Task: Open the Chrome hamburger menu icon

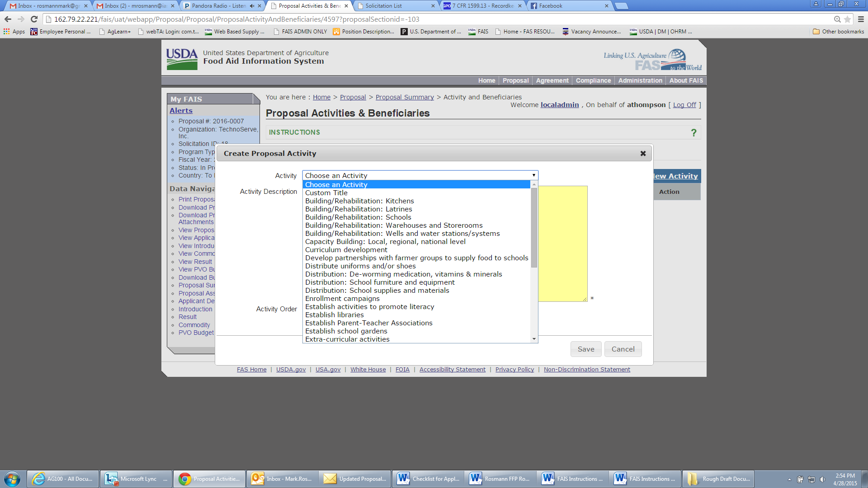Action: (861, 19)
